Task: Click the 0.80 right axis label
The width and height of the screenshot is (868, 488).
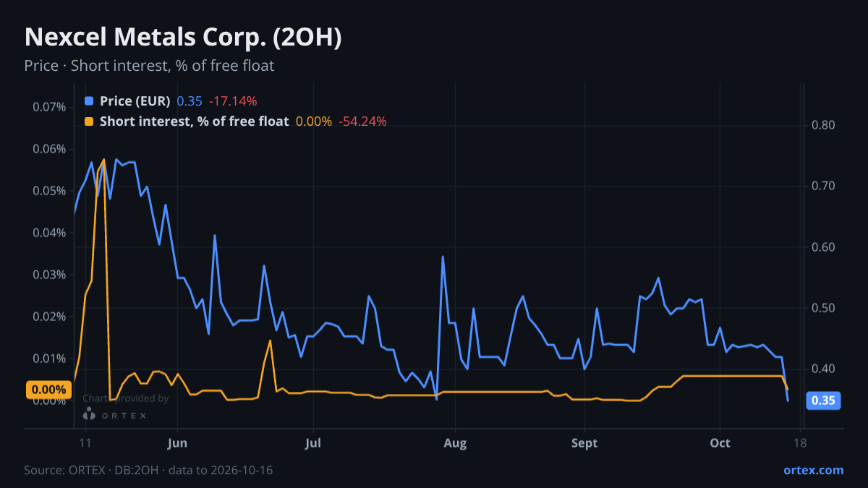Action: (824, 125)
